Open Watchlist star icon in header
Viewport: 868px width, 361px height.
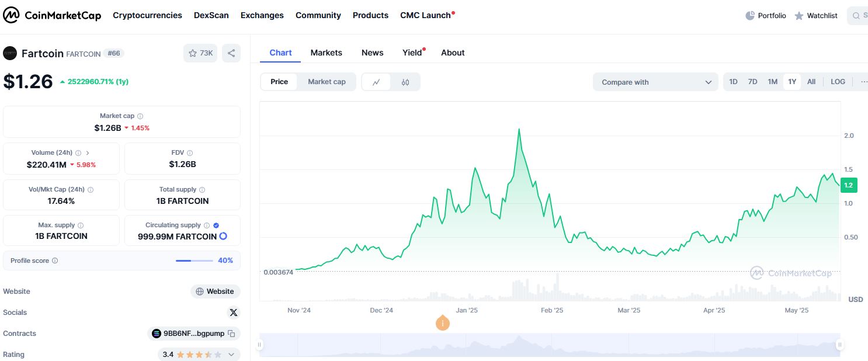[x=799, y=16]
